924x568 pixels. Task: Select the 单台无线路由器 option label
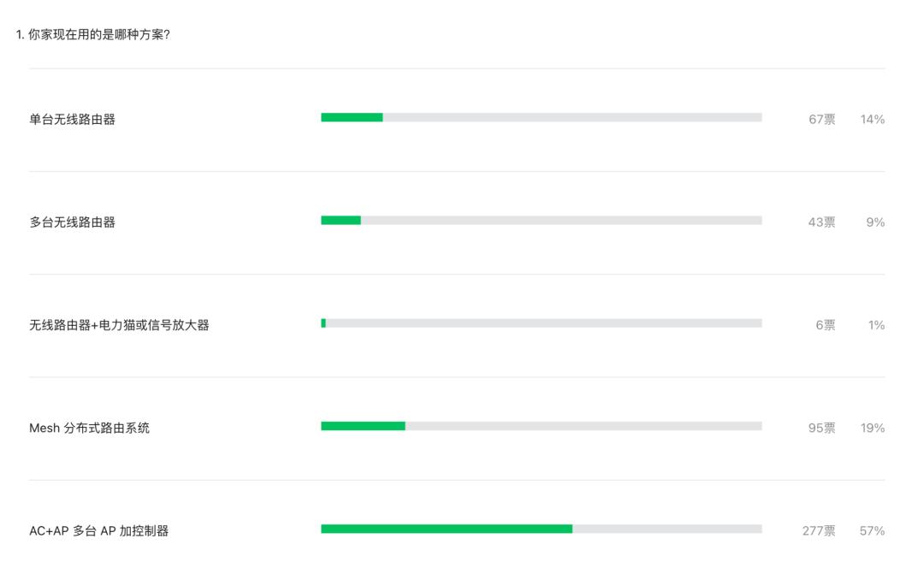click(x=73, y=120)
